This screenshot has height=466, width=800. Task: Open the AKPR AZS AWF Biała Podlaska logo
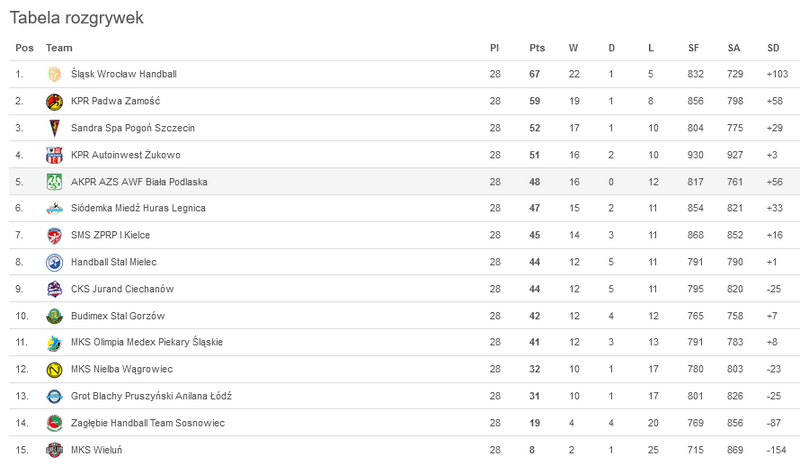(x=55, y=182)
